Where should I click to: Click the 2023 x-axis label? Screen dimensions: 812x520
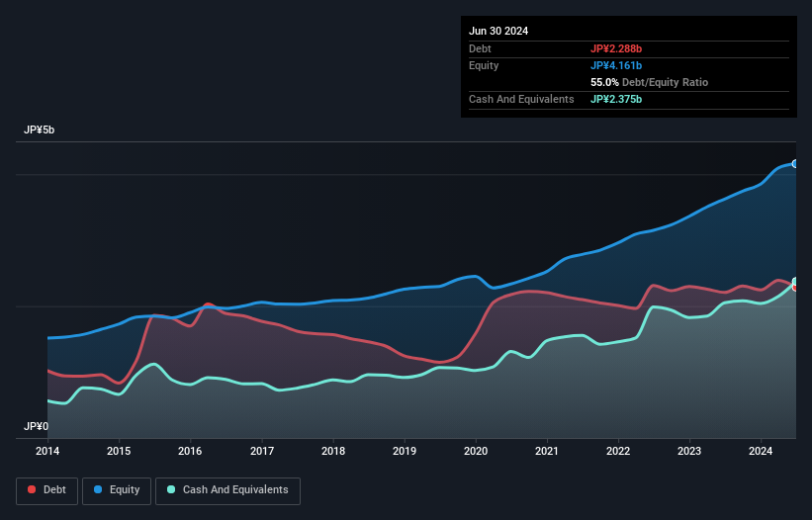[x=689, y=451]
